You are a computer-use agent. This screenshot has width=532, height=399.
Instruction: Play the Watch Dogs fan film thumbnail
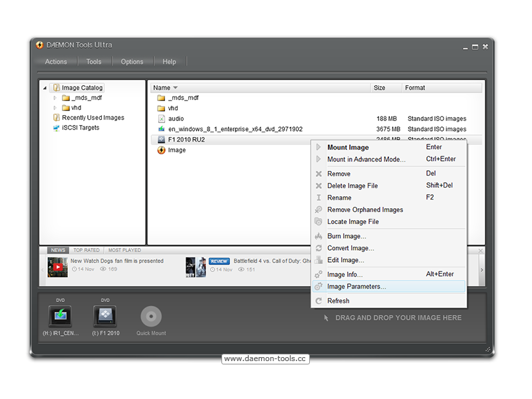(58, 267)
